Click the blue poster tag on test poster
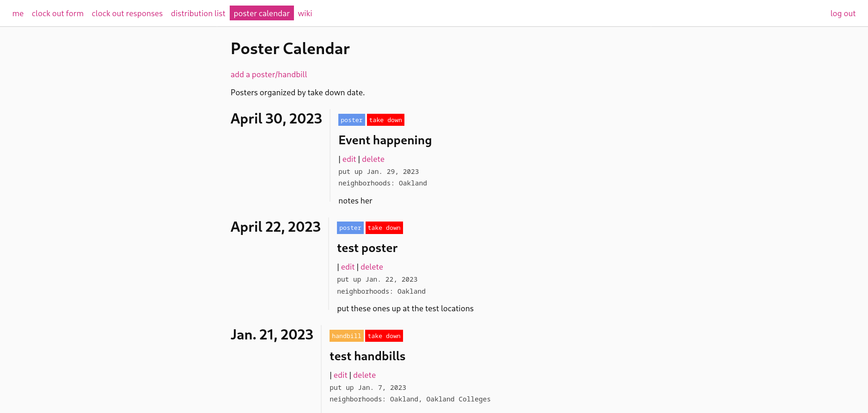This screenshot has height=413, width=868. [x=350, y=228]
